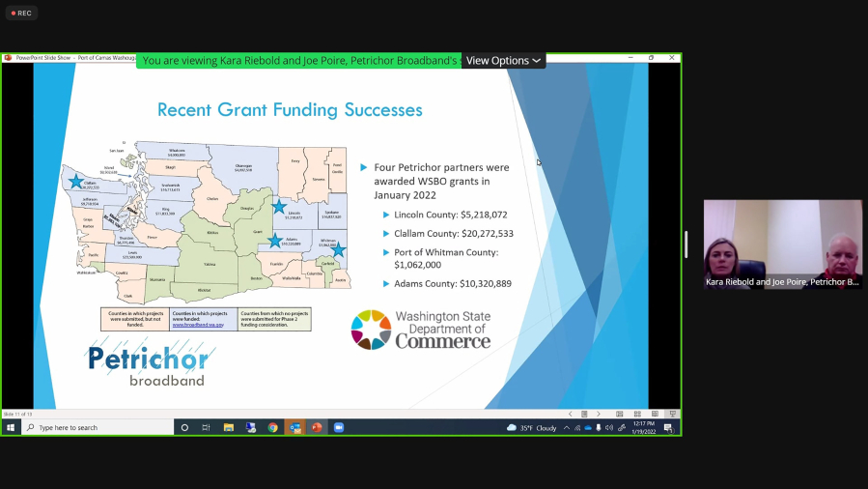
Task: Click the pen/link tray icon
Action: point(622,427)
